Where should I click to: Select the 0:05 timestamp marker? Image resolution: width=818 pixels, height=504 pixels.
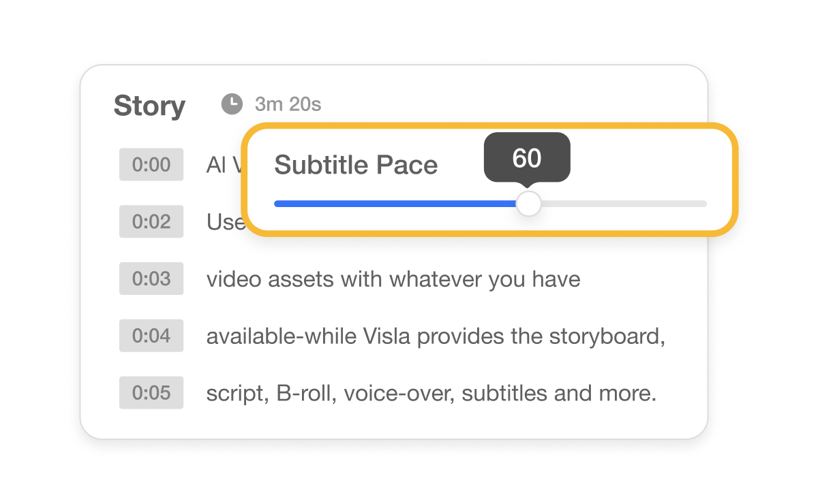(151, 393)
